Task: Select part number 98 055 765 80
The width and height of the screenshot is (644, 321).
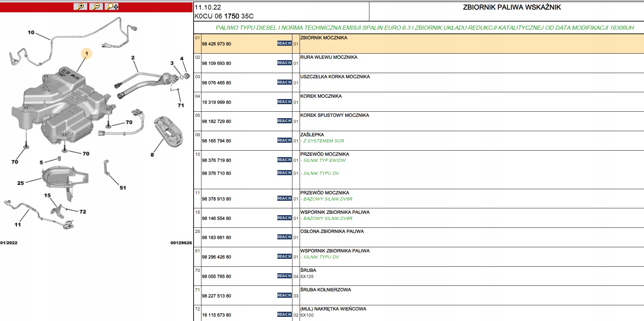Action: pyautogui.click(x=216, y=277)
